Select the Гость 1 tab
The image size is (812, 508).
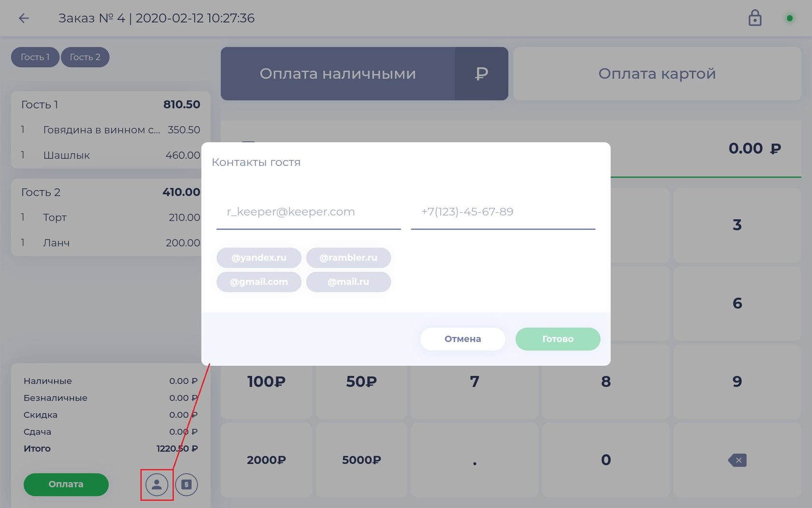click(x=35, y=57)
